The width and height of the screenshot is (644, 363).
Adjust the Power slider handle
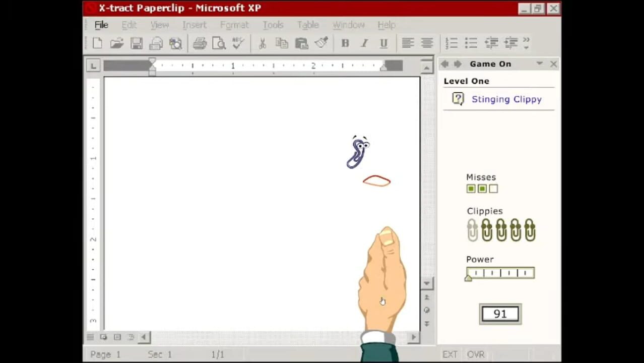click(468, 278)
